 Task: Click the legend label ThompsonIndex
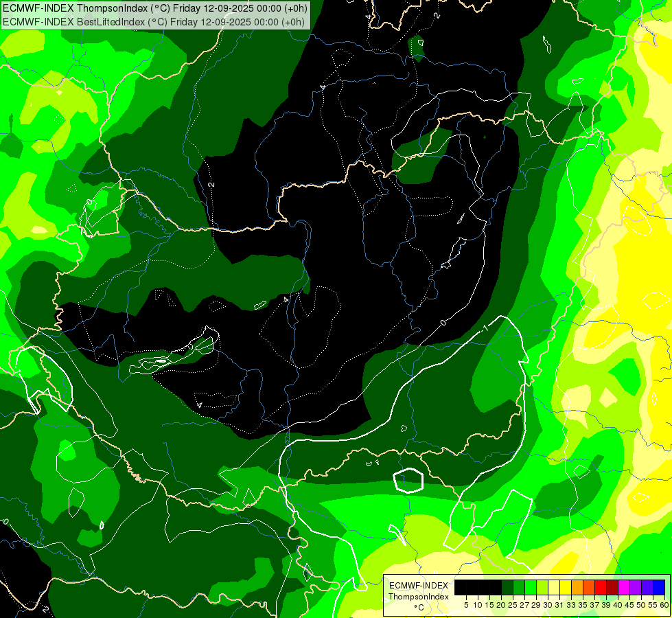pos(419,597)
